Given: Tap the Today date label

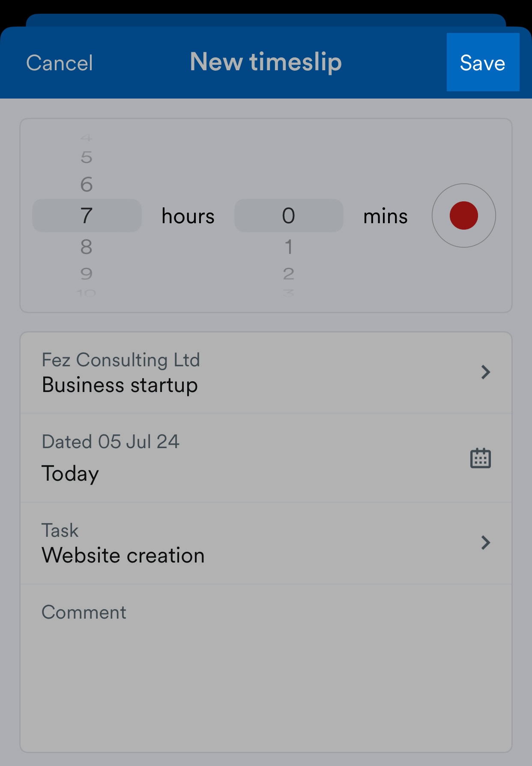Looking at the screenshot, I should coord(70,474).
